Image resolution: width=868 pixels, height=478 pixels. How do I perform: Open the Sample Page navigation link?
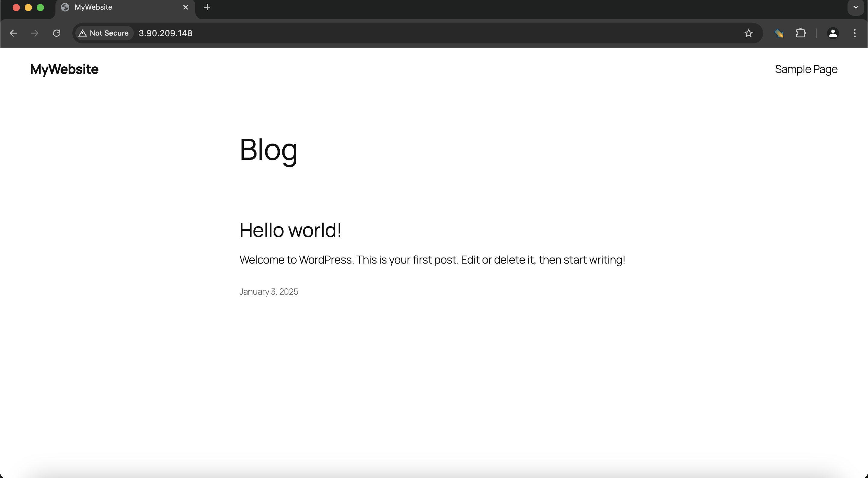[806, 69]
